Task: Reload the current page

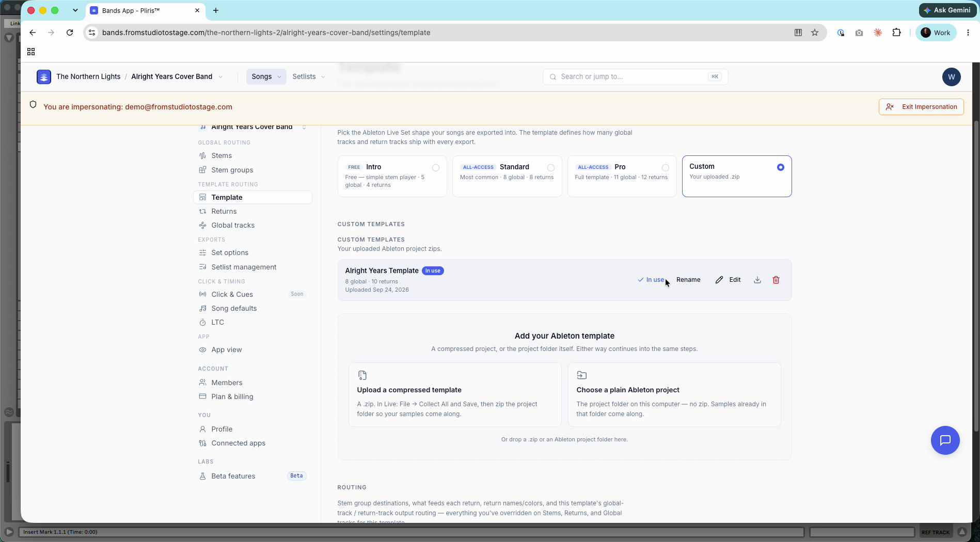Action: [70, 33]
